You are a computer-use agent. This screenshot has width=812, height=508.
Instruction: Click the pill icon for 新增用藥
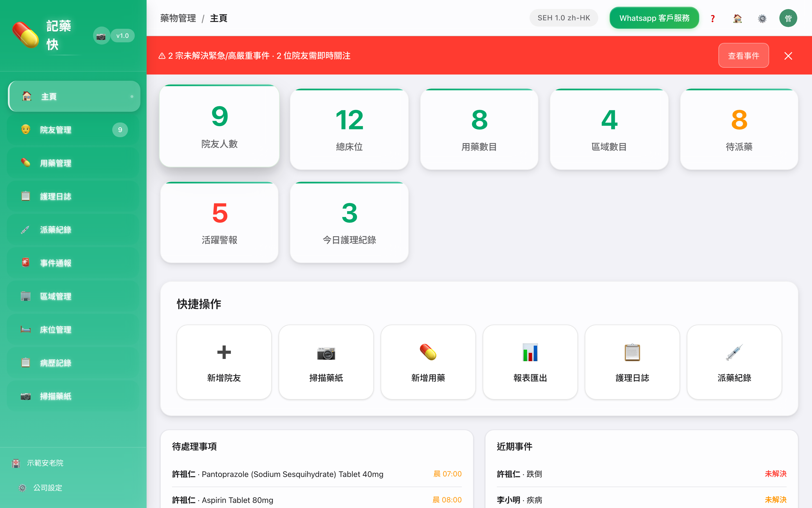[428, 352]
